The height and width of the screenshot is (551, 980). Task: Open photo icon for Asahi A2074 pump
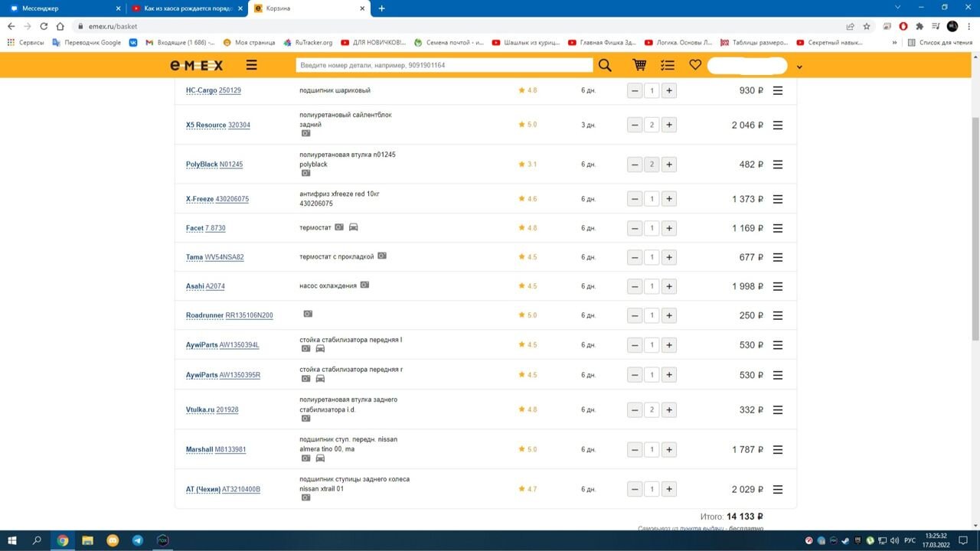(x=364, y=285)
